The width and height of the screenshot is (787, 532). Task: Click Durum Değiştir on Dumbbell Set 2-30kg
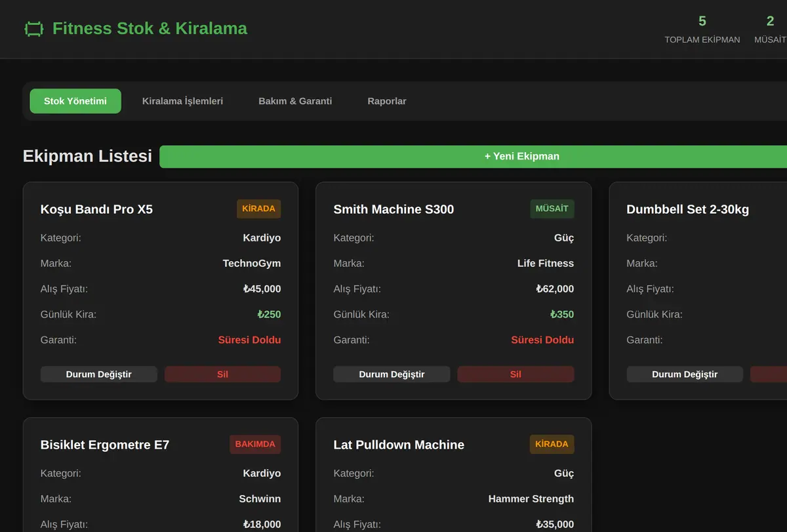click(685, 375)
